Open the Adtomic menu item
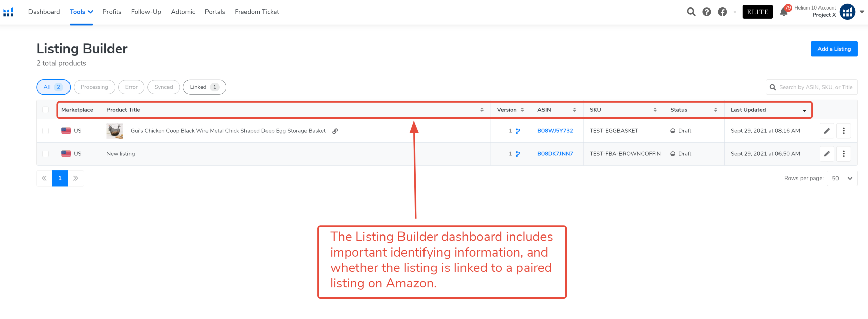 (x=183, y=12)
